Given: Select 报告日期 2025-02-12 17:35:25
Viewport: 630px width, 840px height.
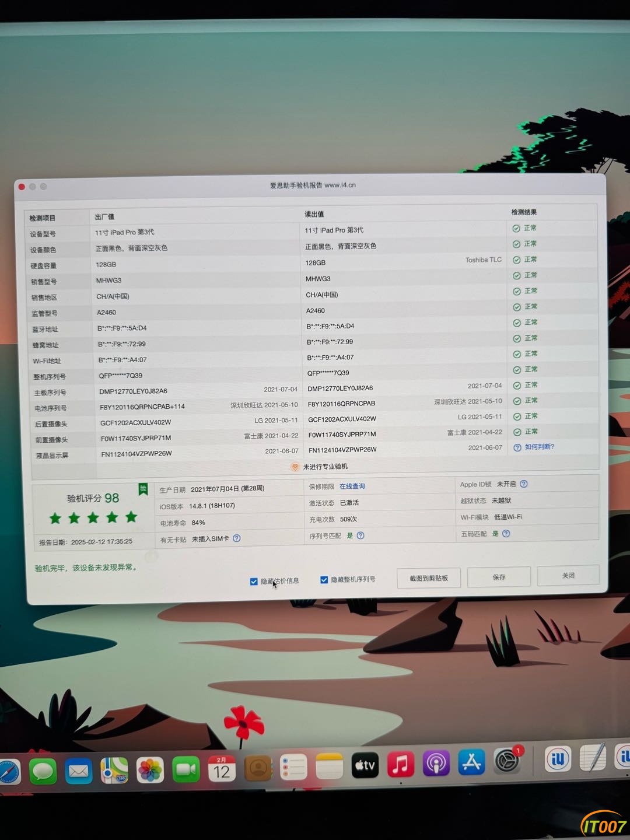Looking at the screenshot, I should 86,542.
